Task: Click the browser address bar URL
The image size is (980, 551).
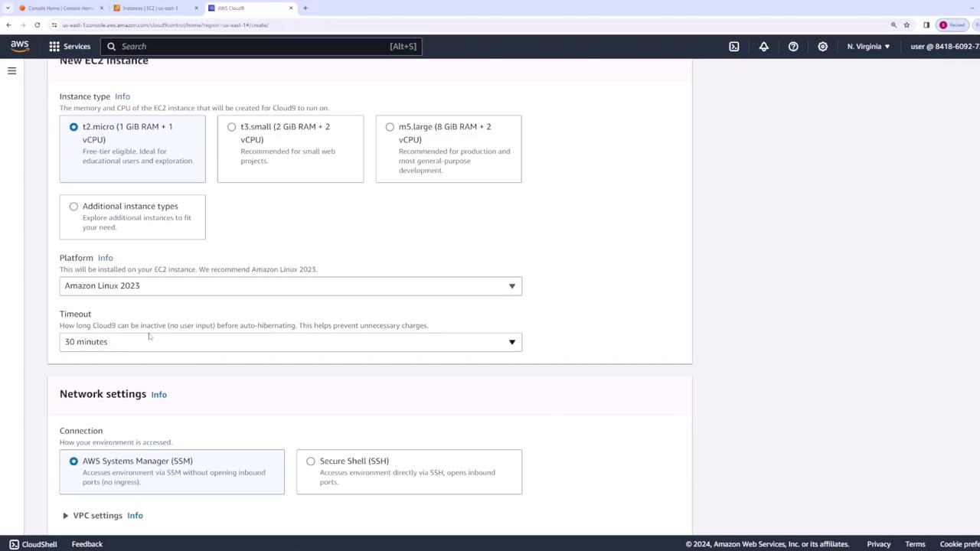Action: coord(165,25)
